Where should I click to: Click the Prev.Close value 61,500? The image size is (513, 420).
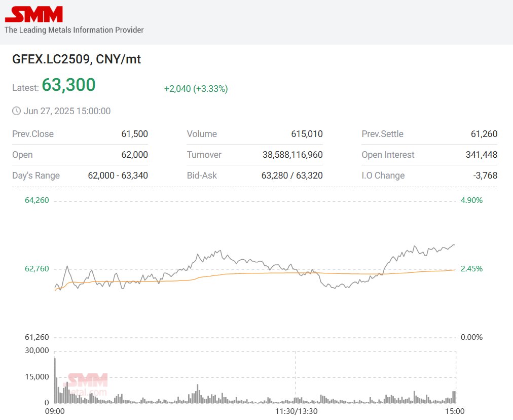click(134, 134)
